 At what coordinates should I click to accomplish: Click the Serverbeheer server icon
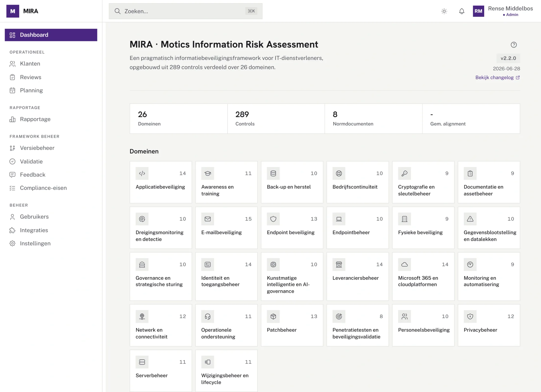pyautogui.click(x=142, y=362)
